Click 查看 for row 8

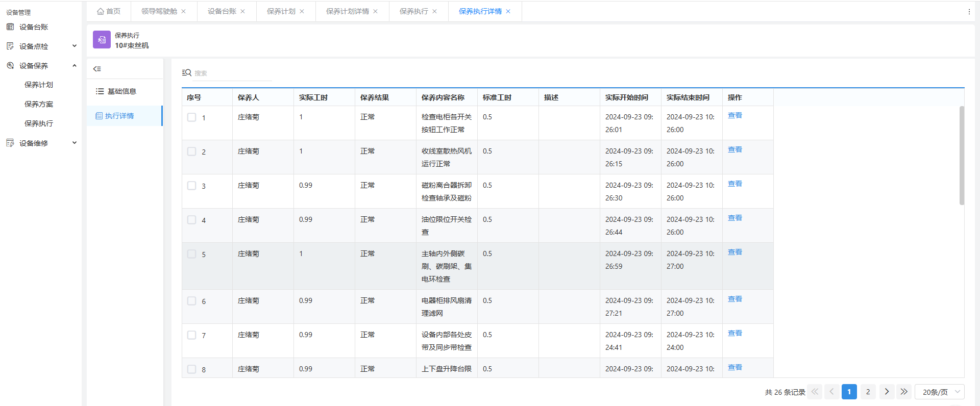tap(735, 367)
